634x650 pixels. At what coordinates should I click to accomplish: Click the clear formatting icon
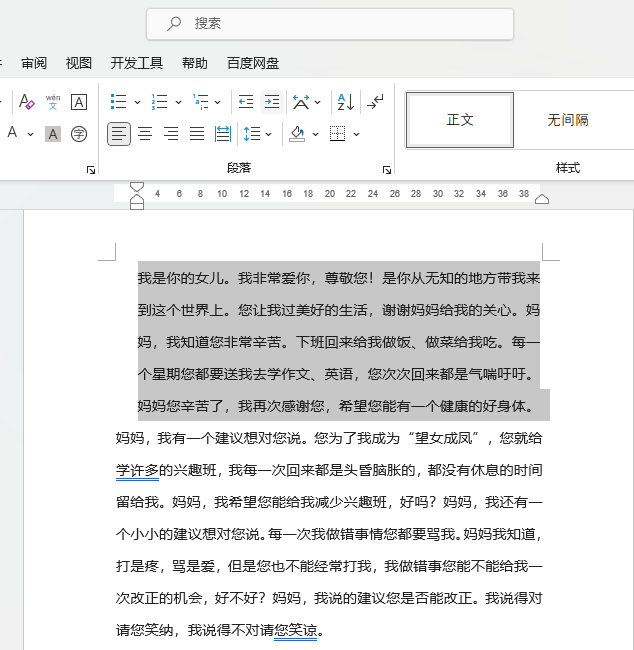[x=27, y=102]
